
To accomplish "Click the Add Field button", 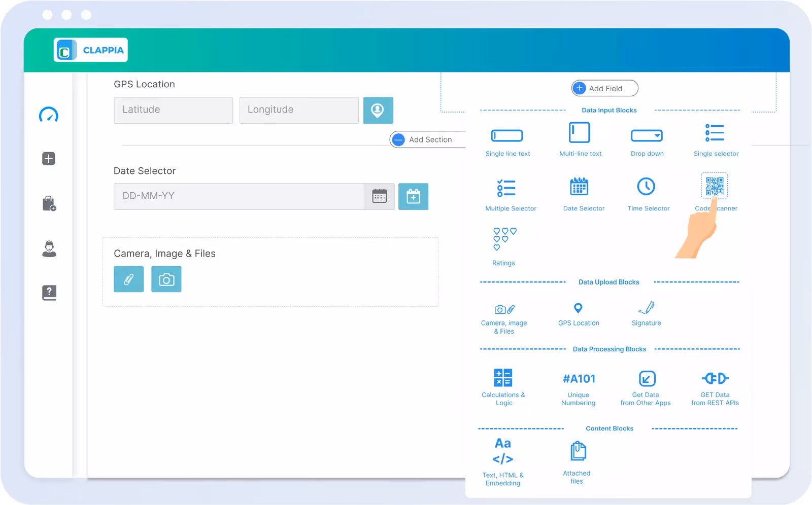I will tap(604, 88).
